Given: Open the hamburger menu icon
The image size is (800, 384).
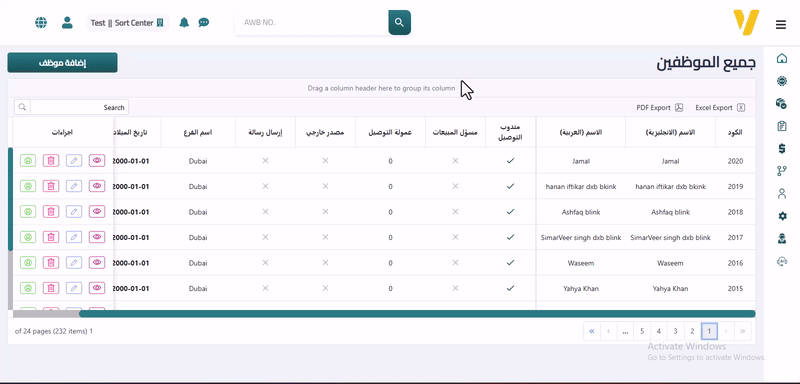Looking at the screenshot, I should (781, 24).
